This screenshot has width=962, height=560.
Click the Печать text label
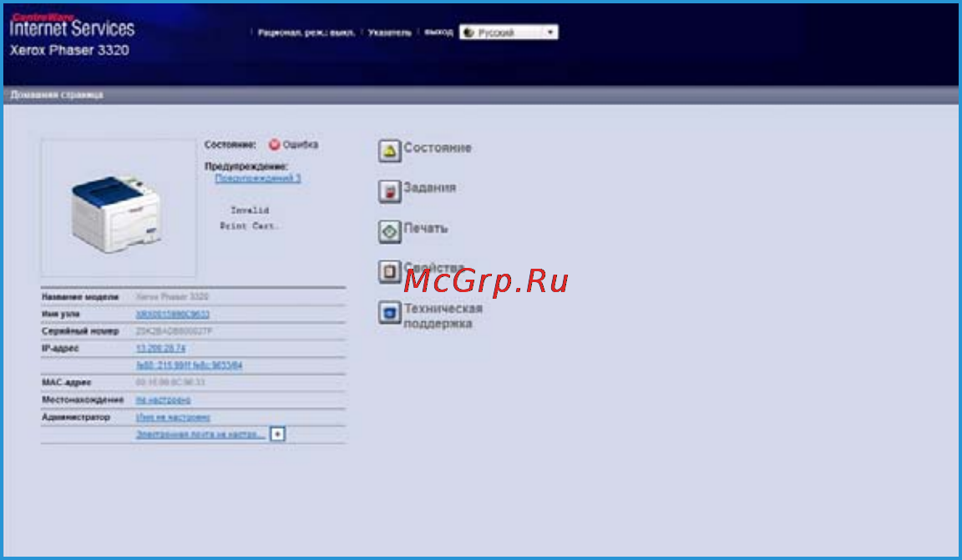pyautogui.click(x=425, y=228)
